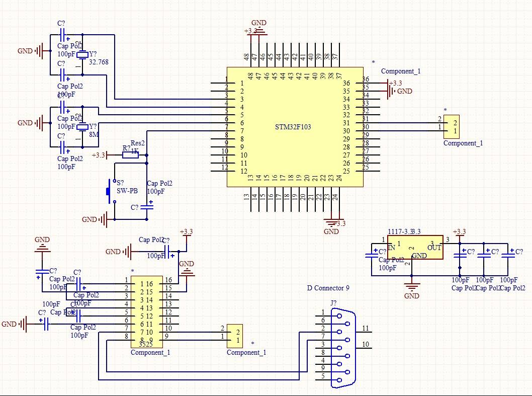This screenshot has width=532, height=396.
Task: Select the GND port by STM32 pin 35
Action: click(x=400, y=92)
